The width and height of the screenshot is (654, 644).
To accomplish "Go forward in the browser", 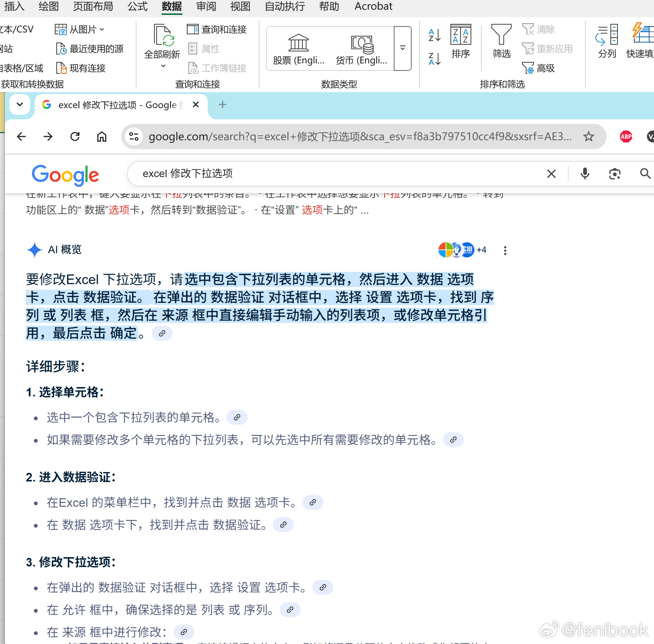I will tap(48, 137).
